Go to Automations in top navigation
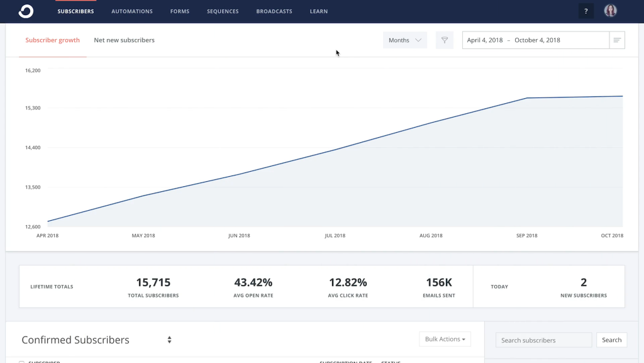 tap(132, 11)
